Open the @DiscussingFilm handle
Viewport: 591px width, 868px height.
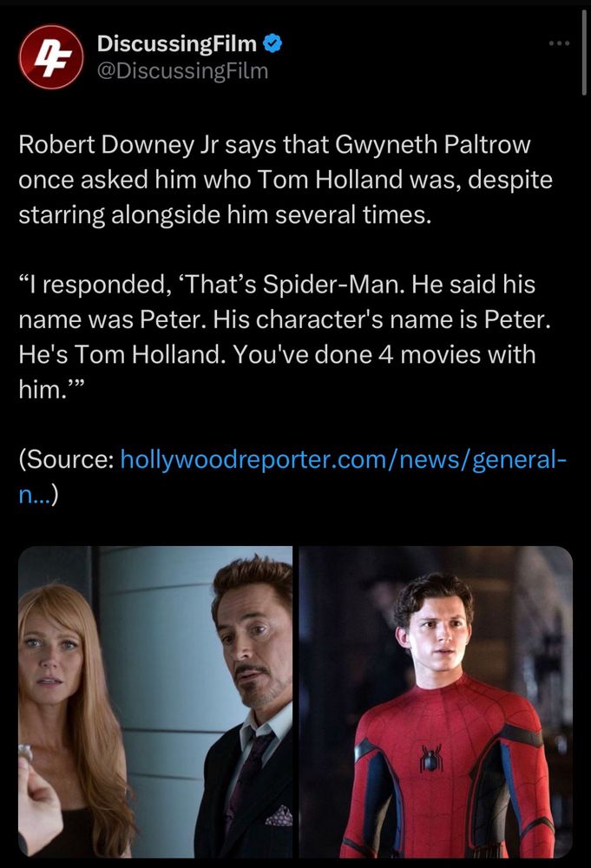point(182,71)
